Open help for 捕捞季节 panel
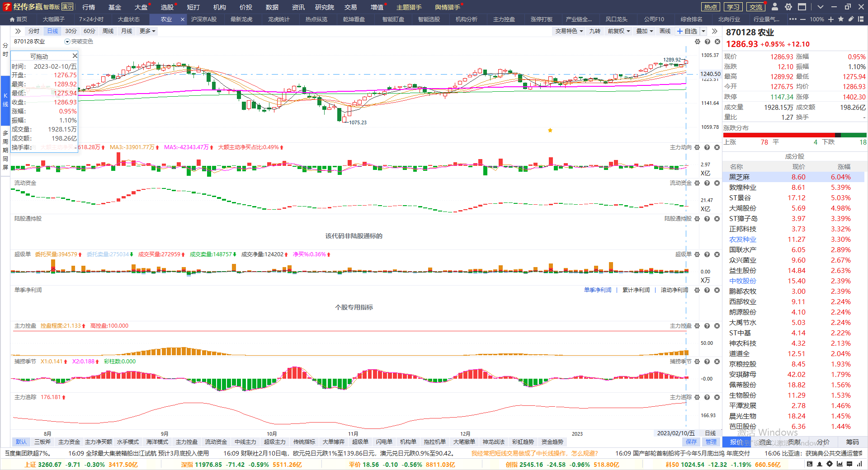 click(x=707, y=362)
